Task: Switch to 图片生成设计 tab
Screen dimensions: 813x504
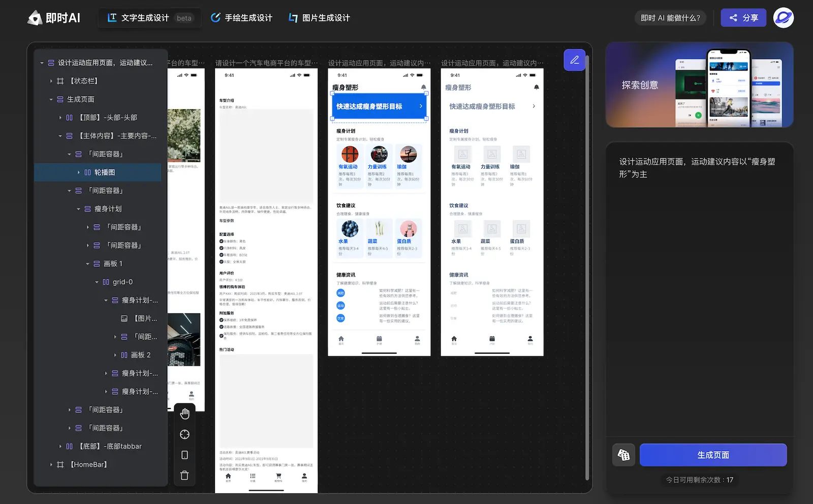Action: 319,18
